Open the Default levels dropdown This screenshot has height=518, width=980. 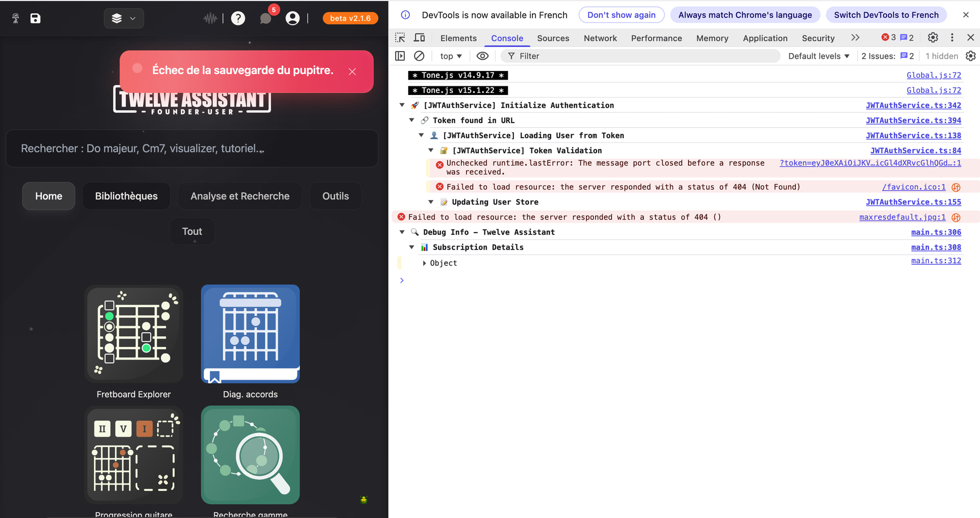(818, 56)
